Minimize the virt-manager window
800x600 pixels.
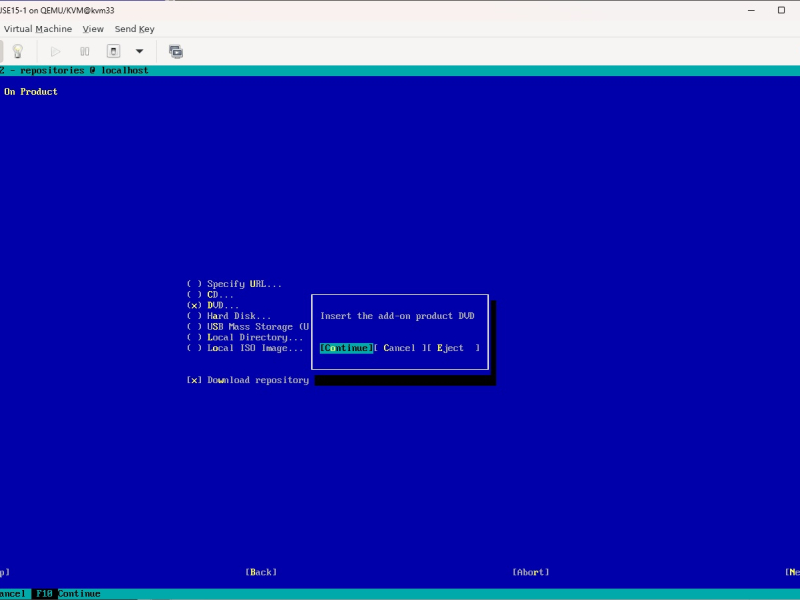(751, 10)
